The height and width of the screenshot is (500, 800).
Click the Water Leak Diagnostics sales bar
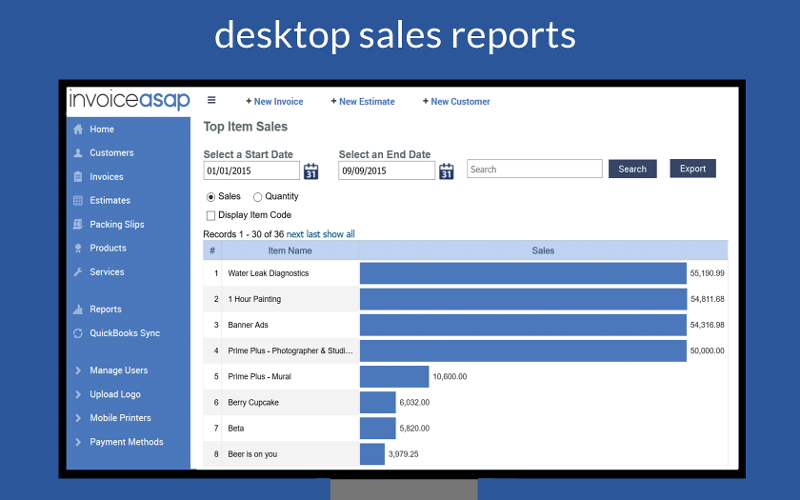523,273
